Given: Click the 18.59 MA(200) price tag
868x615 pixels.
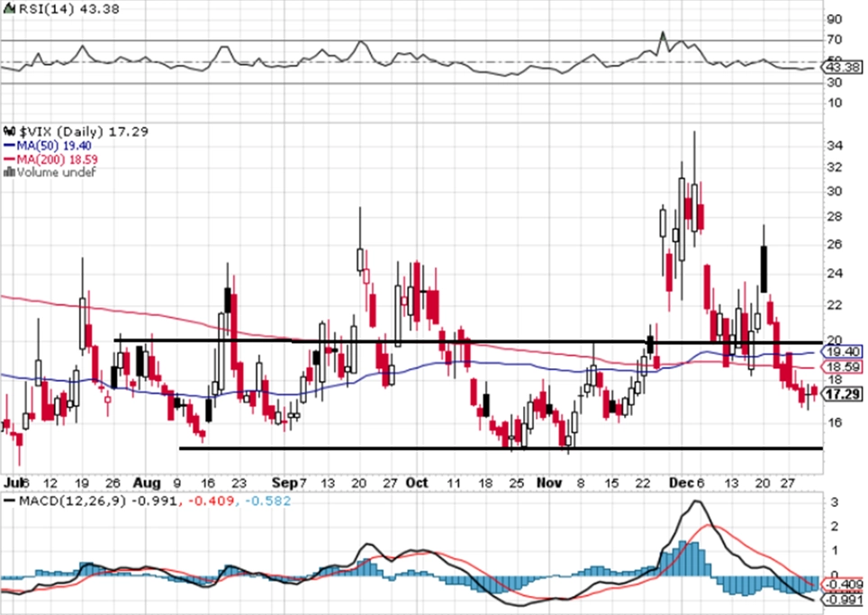Looking at the screenshot, I should pyautogui.click(x=843, y=367).
